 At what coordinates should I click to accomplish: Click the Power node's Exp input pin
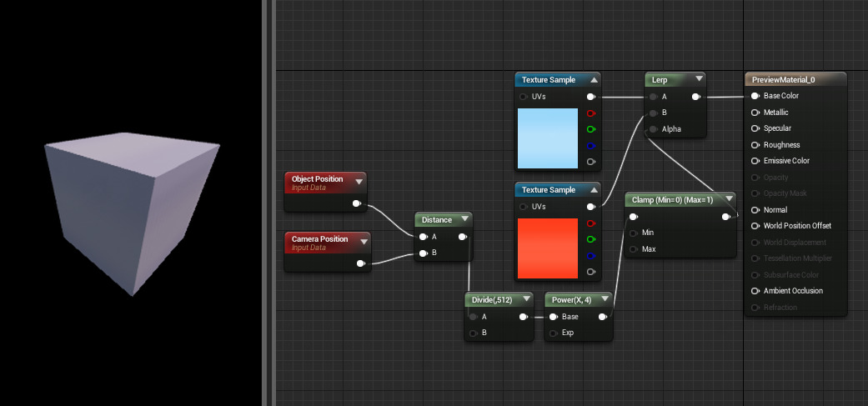[x=553, y=333]
